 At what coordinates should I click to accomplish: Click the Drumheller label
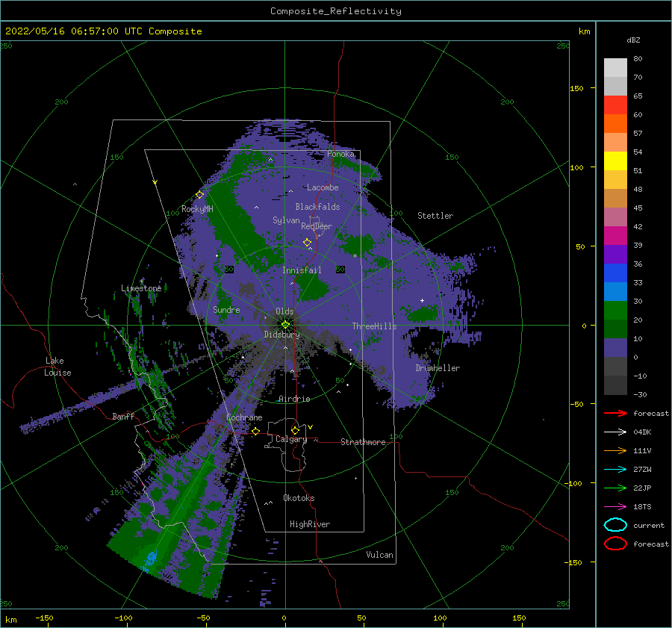click(x=438, y=368)
